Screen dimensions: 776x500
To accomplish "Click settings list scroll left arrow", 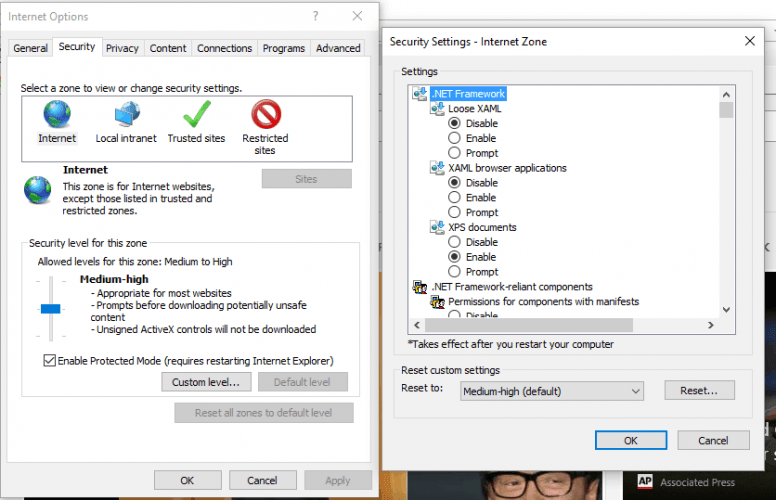I will pos(417,325).
